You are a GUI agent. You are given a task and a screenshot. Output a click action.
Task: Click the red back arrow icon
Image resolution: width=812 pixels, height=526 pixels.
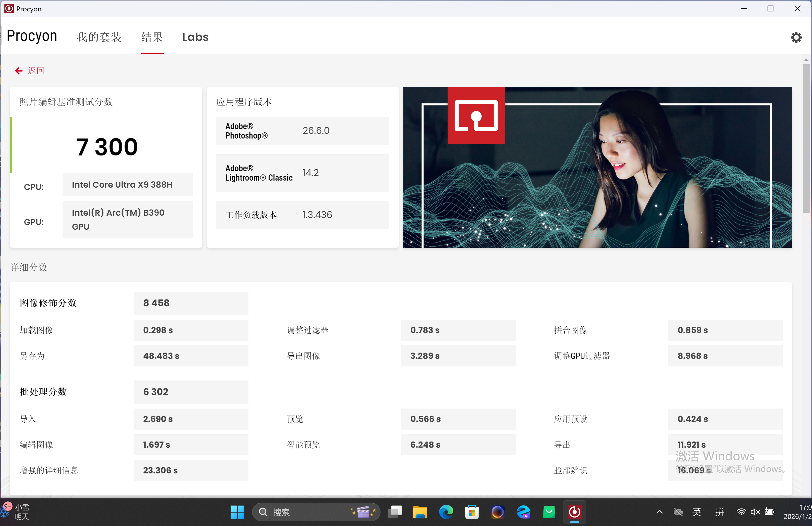click(19, 71)
